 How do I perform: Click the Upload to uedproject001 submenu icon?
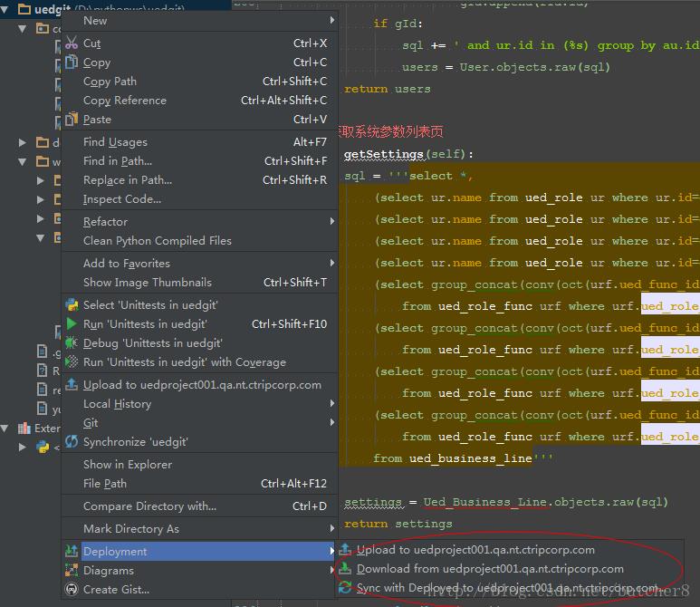click(x=345, y=550)
